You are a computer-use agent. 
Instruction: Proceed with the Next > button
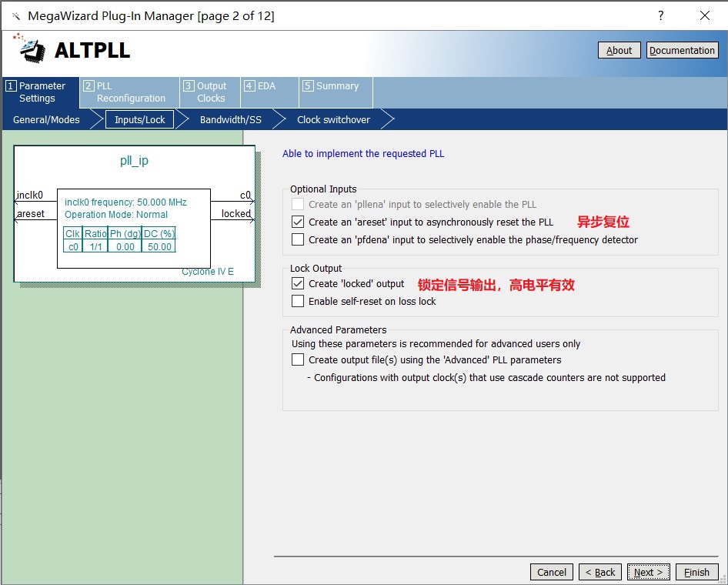648,572
